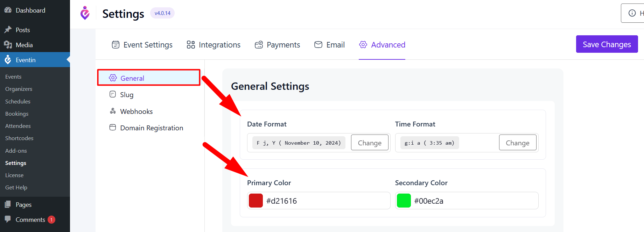The width and height of the screenshot is (644, 232).
Task: Open the green Secondary Color swatch
Action: coord(404,201)
